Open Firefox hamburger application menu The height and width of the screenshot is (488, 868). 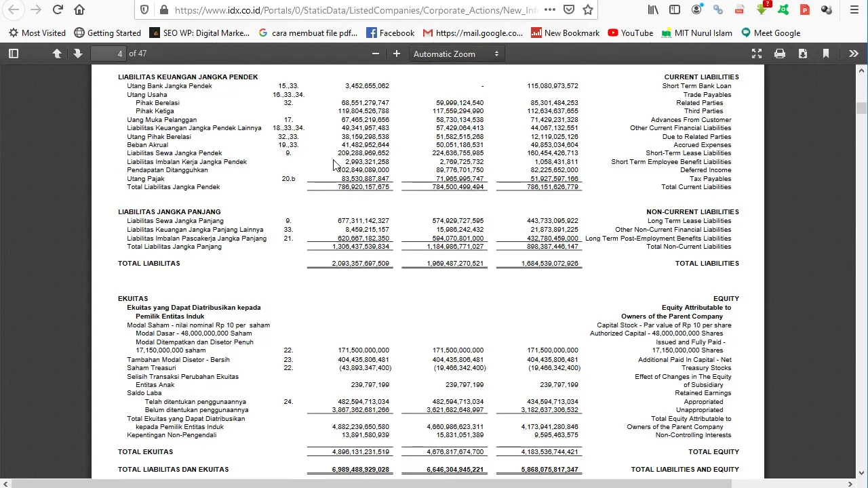(x=854, y=9)
